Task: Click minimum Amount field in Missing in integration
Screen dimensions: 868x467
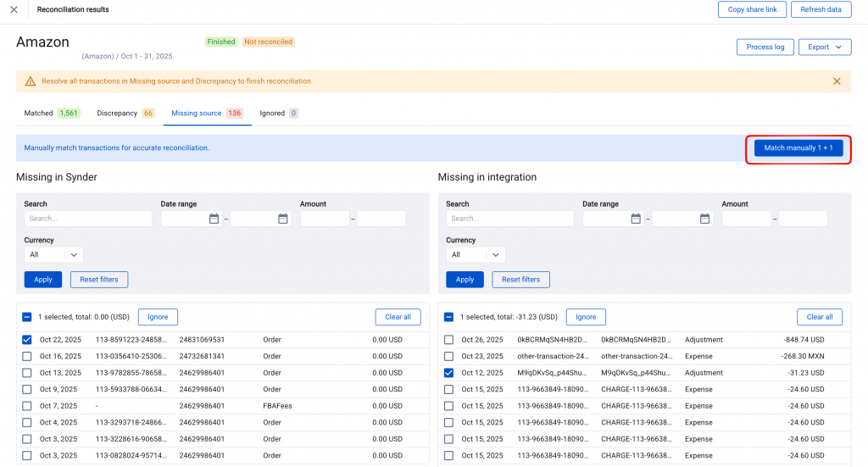Action: pos(746,219)
